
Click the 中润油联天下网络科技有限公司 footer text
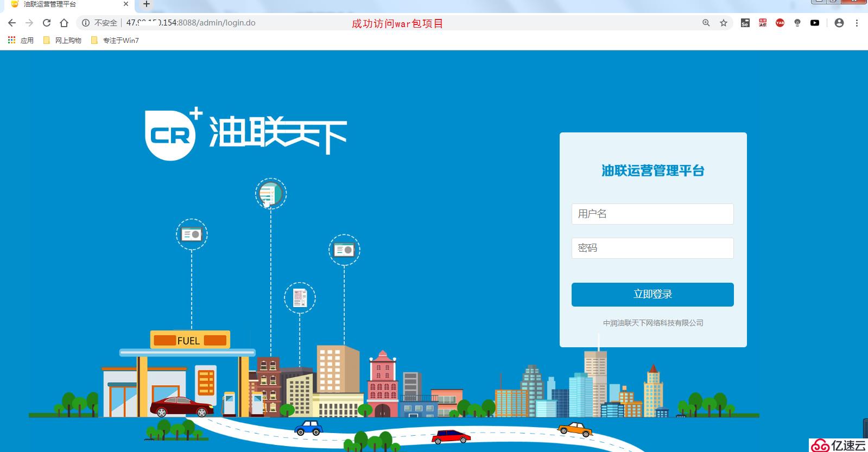[x=653, y=323]
